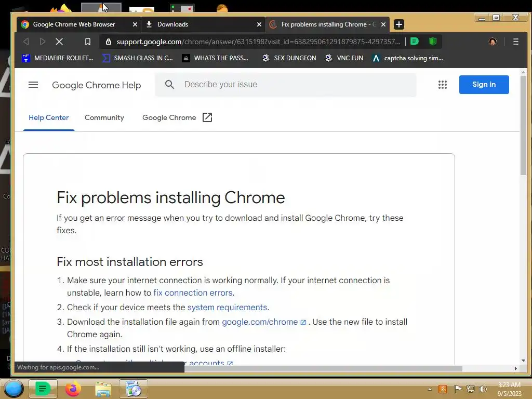This screenshot has width=532, height=399.
Task: Click the search magnifier icon
Action: click(170, 85)
